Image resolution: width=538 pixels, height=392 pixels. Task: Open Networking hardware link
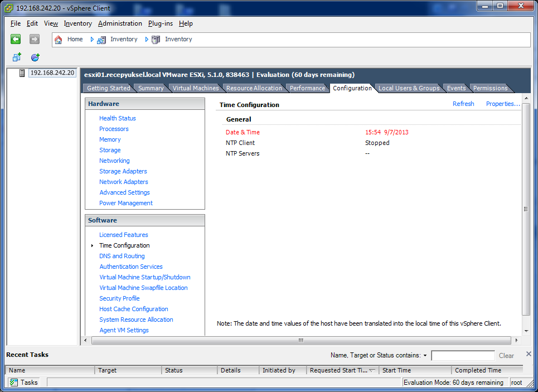pos(114,161)
